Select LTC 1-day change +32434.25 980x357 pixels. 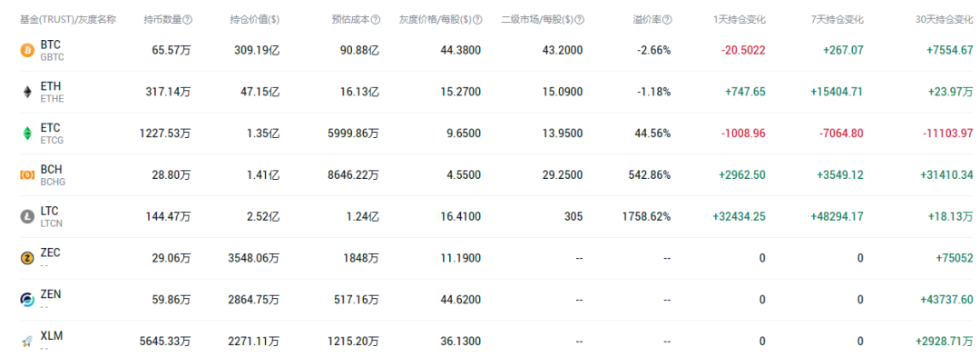[x=740, y=216]
